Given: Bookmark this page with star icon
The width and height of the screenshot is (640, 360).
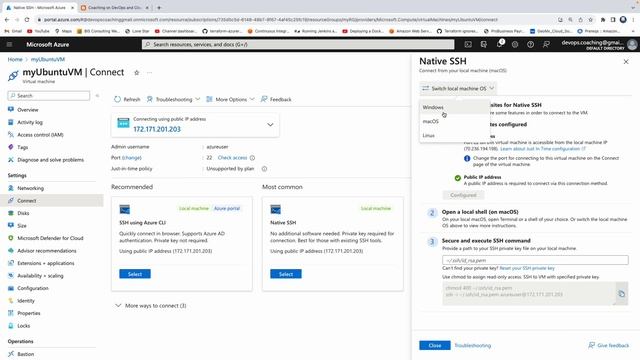Looking at the screenshot, I should (x=591, y=20).
